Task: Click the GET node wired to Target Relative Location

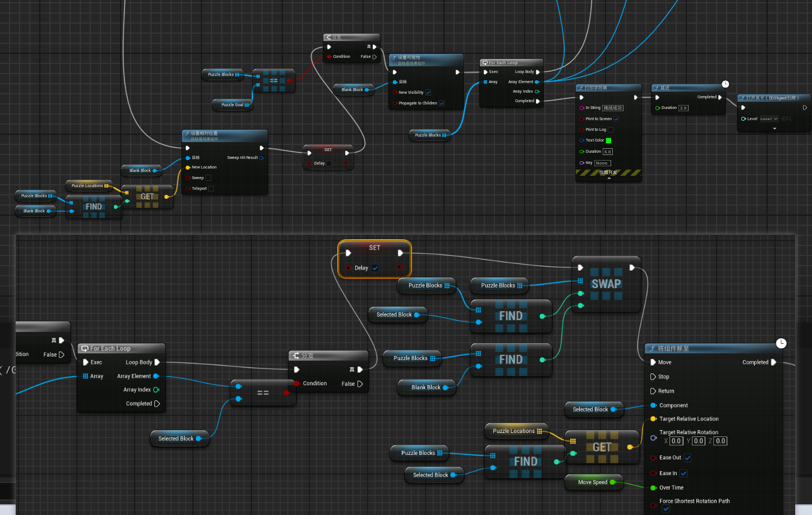Action: [602, 447]
